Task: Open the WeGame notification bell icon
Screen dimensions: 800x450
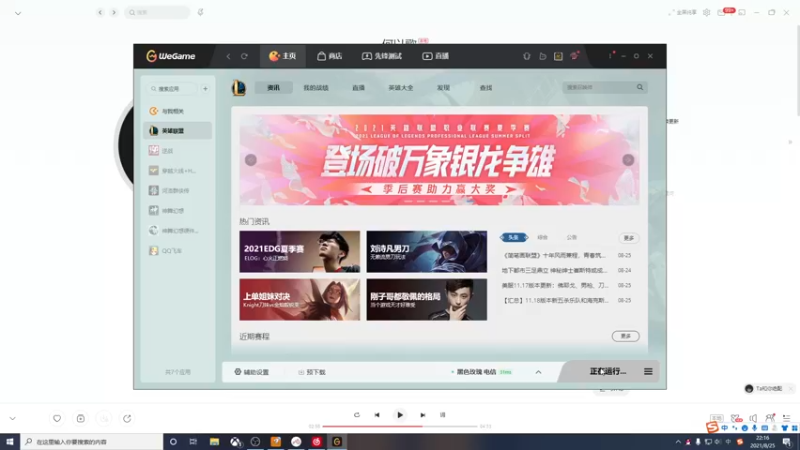Action: pos(527,56)
